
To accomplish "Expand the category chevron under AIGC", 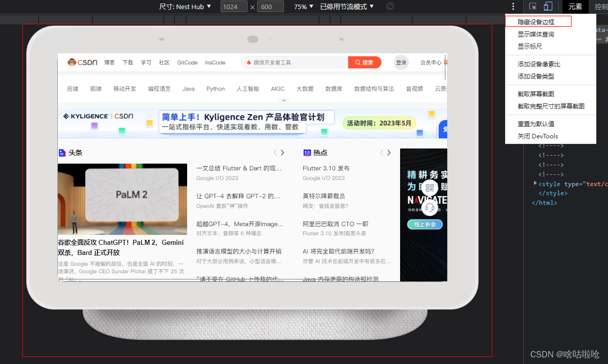I will click(x=284, y=100).
